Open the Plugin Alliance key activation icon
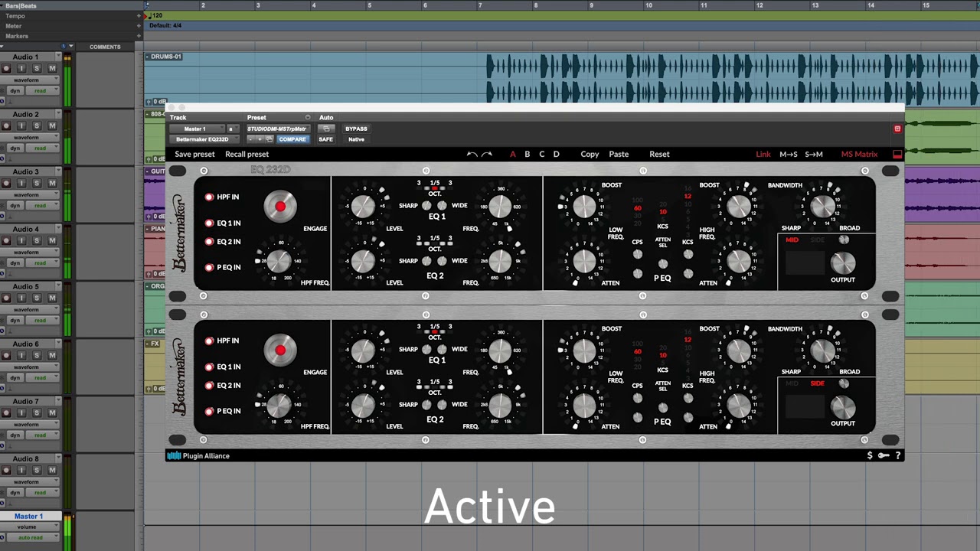 [x=884, y=455]
